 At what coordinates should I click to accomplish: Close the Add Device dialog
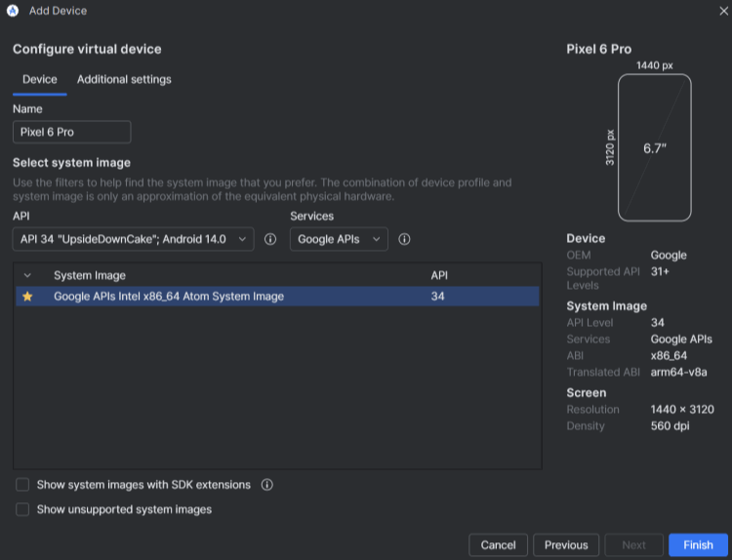pyautogui.click(x=723, y=11)
